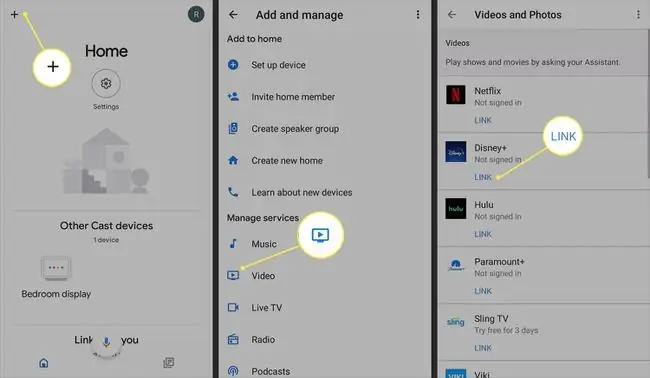The width and height of the screenshot is (650, 378).
Task: Open Live TV services
Action: (267, 308)
